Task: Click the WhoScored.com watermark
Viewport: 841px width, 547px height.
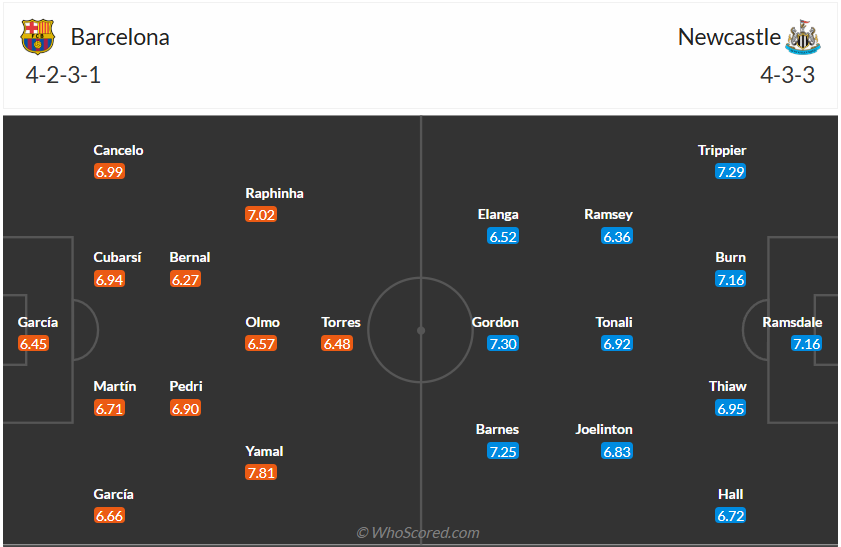Action: (418, 532)
